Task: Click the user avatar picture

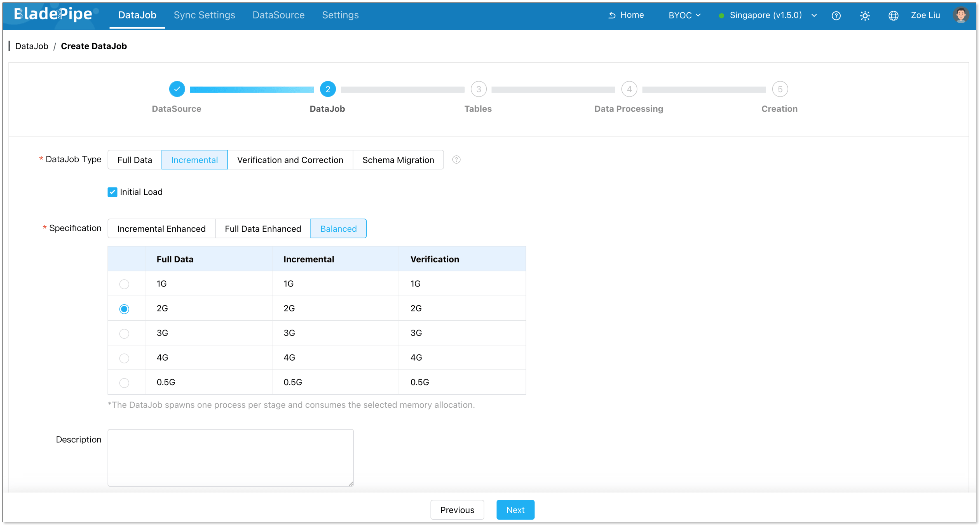Action: pyautogui.click(x=961, y=15)
